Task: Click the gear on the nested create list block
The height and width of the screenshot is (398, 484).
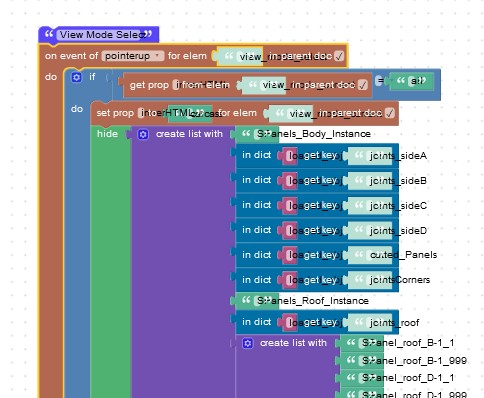Action: click(247, 343)
